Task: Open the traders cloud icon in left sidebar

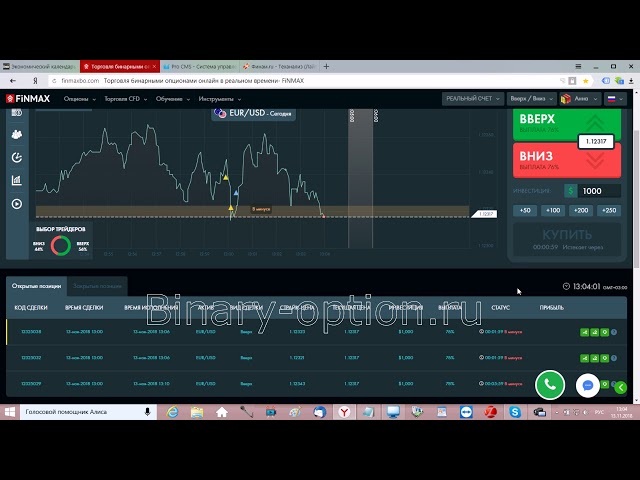Action: [16, 134]
